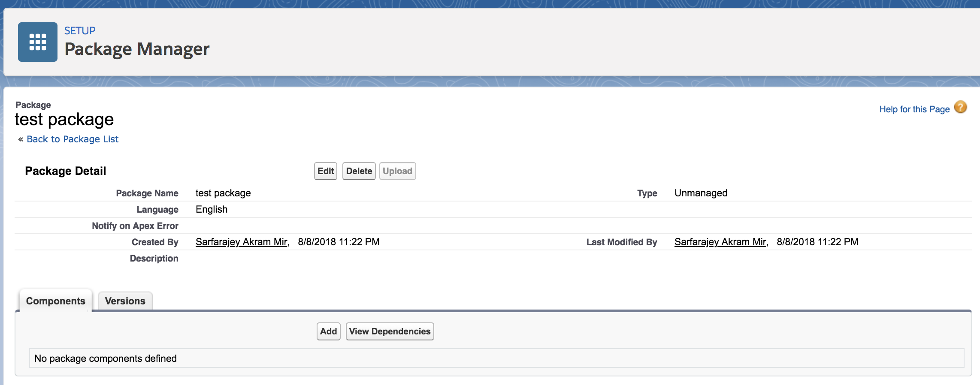This screenshot has width=980, height=385.
Task: Click the Unmanaged type value
Action: [701, 193]
